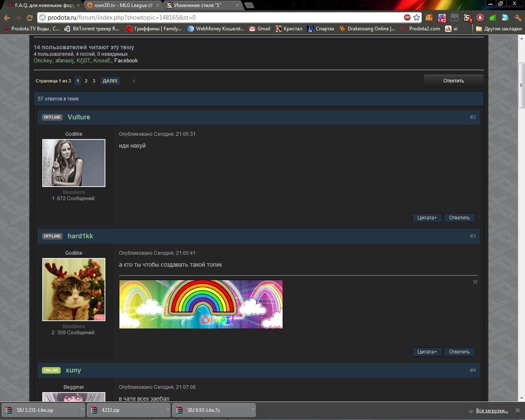525x420 pixels.
Task: Click the address bar URL field
Action: tap(221, 18)
